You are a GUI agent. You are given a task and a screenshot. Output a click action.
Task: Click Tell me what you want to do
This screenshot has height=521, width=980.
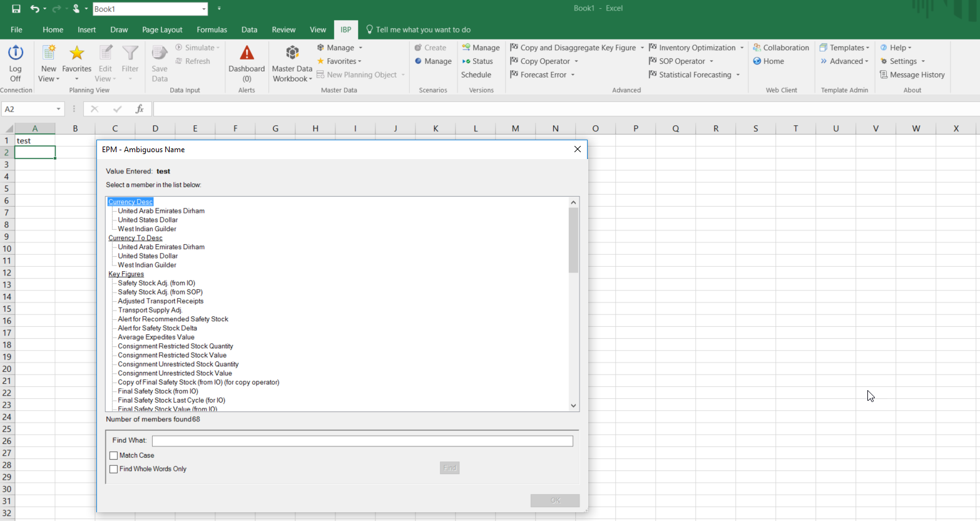coord(423,29)
